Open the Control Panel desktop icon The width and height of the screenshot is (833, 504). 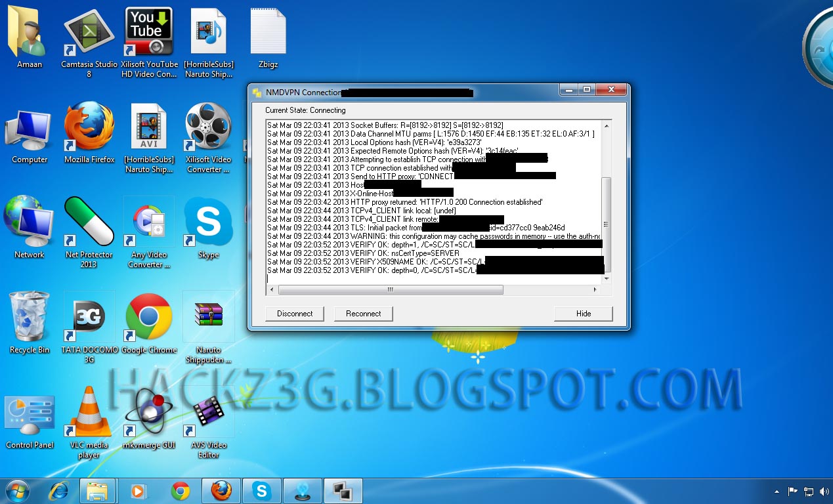click(30, 421)
